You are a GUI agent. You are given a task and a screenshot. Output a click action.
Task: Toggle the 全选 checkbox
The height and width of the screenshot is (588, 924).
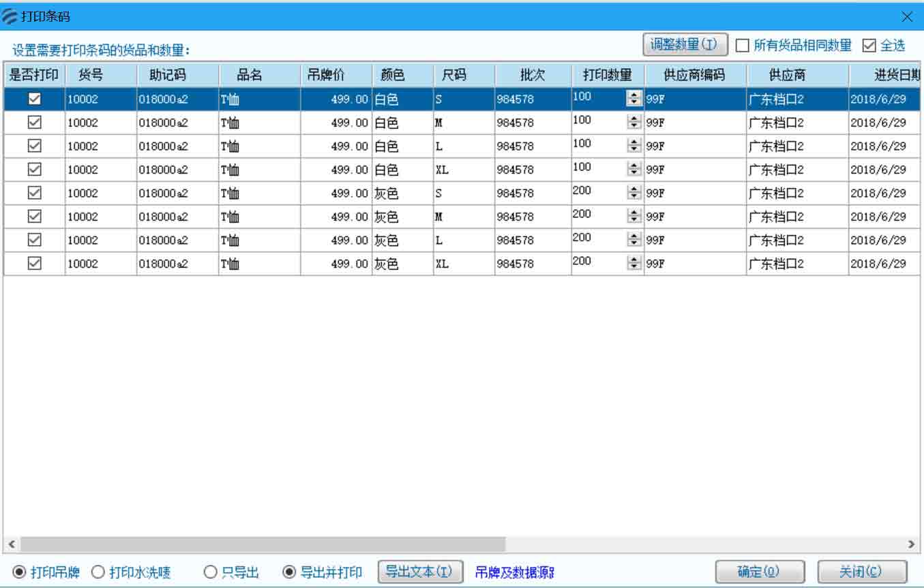tap(869, 46)
